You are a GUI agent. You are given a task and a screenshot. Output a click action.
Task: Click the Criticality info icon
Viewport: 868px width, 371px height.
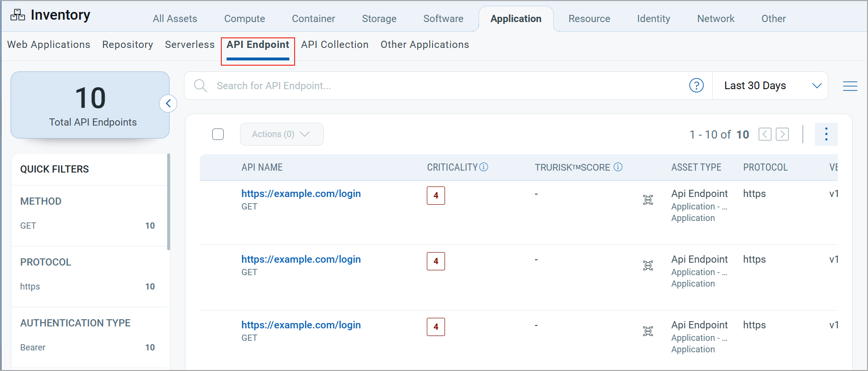click(x=484, y=167)
